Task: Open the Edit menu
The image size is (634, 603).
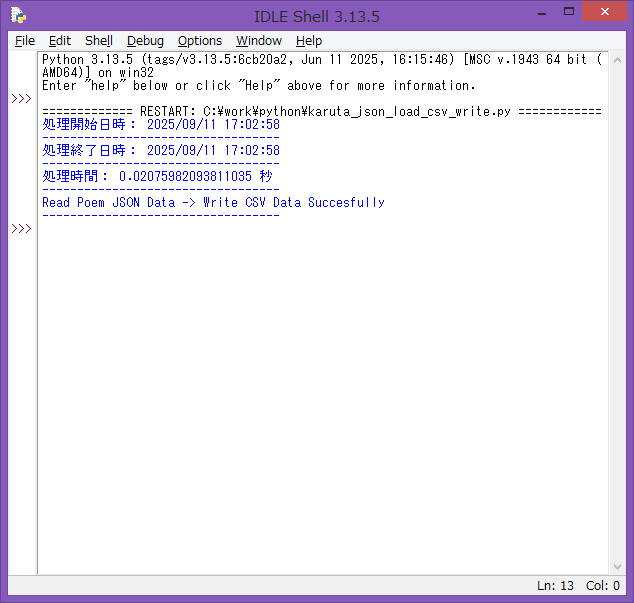Action: pos(60,41)
